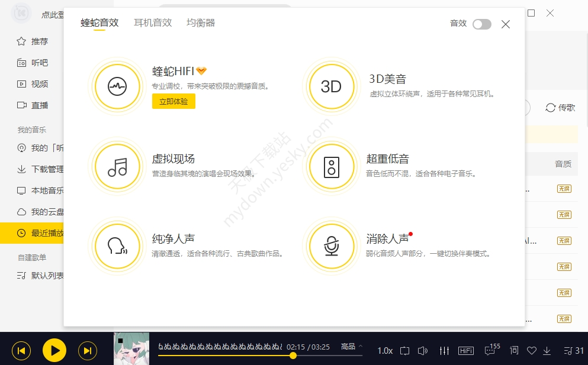Click the 点此登 login text
Viewport: 588px width, 365px height.
coord(53,15)
